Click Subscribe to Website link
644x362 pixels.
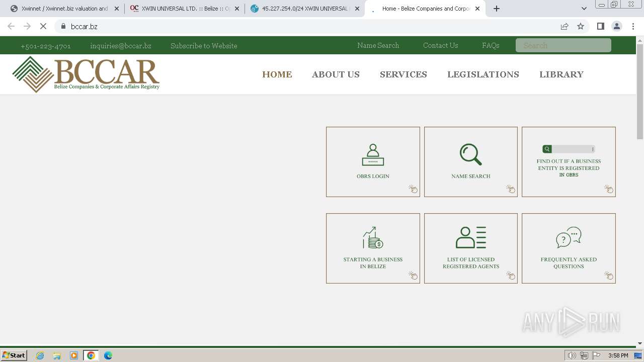coord(204,46)
